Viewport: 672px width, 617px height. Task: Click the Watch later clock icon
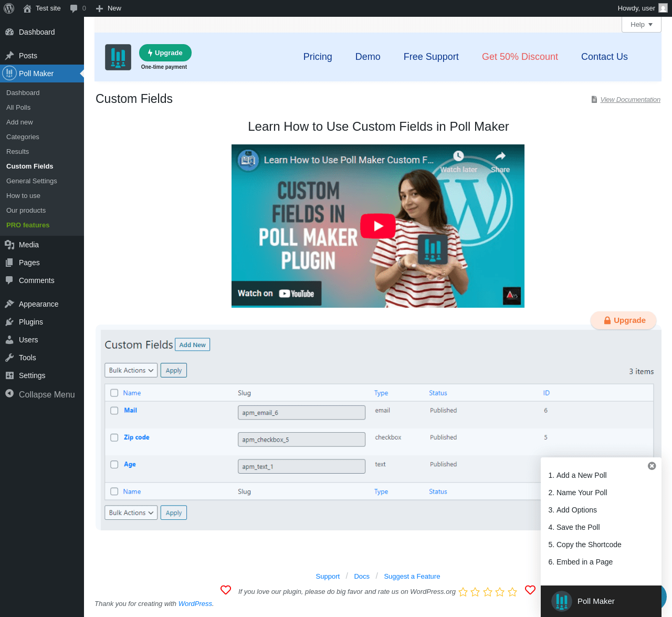tap(458, 156)
